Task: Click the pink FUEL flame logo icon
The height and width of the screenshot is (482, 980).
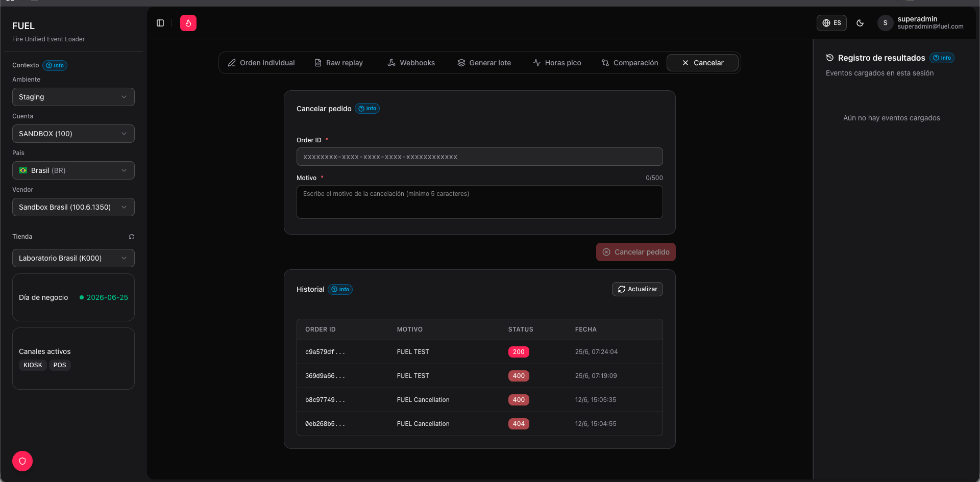Action: pyautogui.click(x=188, y=23)
